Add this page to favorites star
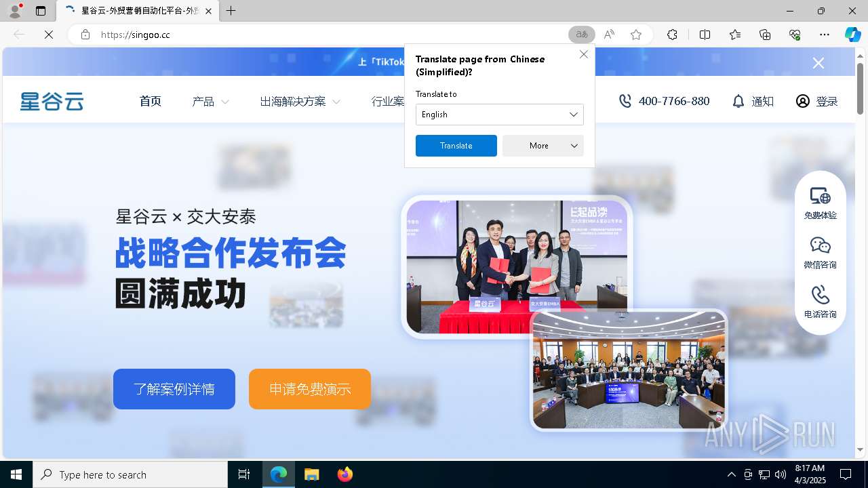868x488 pixels. click(x=636, y=35)
